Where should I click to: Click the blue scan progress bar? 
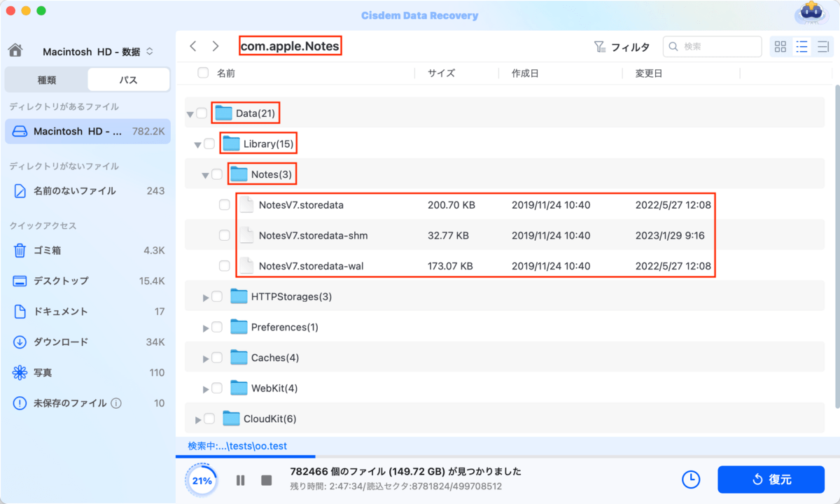[x=245, y=456]
